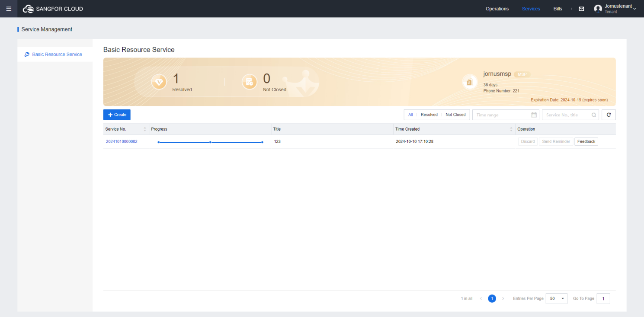The width and height of the screenshot is (644, 317).
Task: Click the MSP badge
Action: pos(522,74)
